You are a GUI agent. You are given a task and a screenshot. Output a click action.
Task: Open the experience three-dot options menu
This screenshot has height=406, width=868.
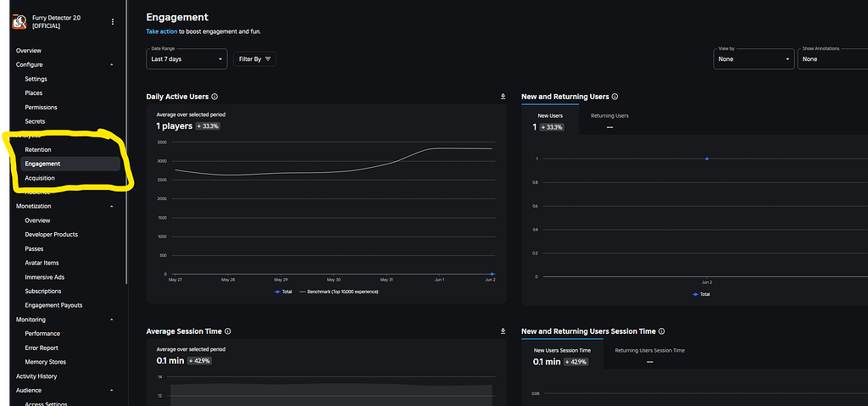tap(113, 22)
